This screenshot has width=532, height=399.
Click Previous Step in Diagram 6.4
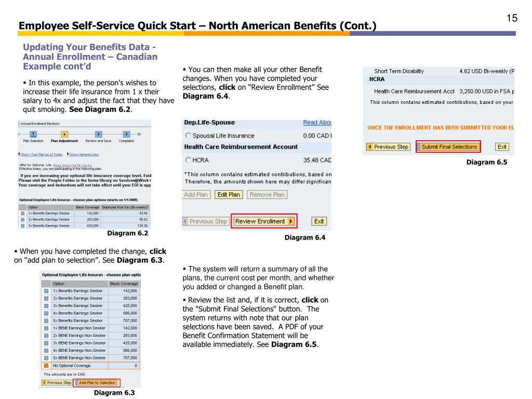tap(206, 221)
